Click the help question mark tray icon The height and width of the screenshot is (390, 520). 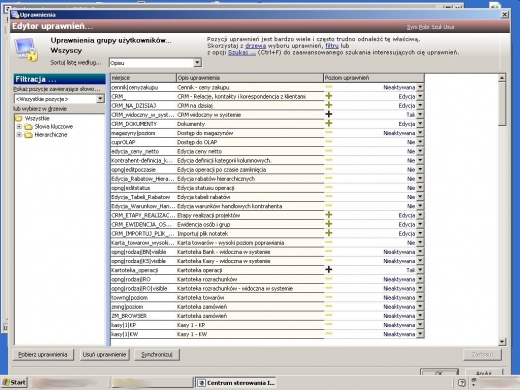[462, 383]
